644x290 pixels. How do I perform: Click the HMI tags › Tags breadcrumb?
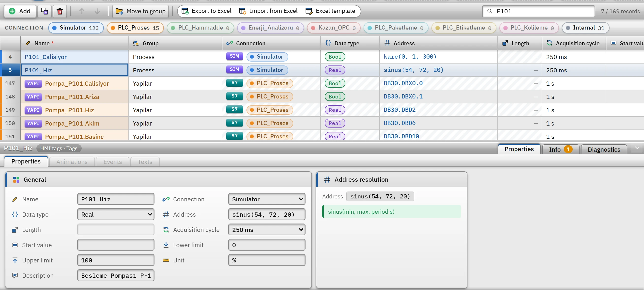[x=59, y=148]
